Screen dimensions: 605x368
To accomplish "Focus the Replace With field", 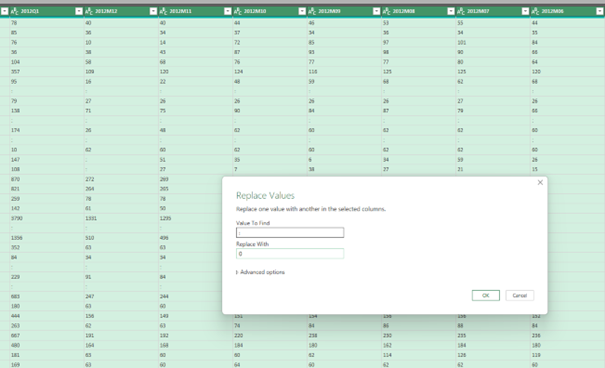I will click(290, 253).
